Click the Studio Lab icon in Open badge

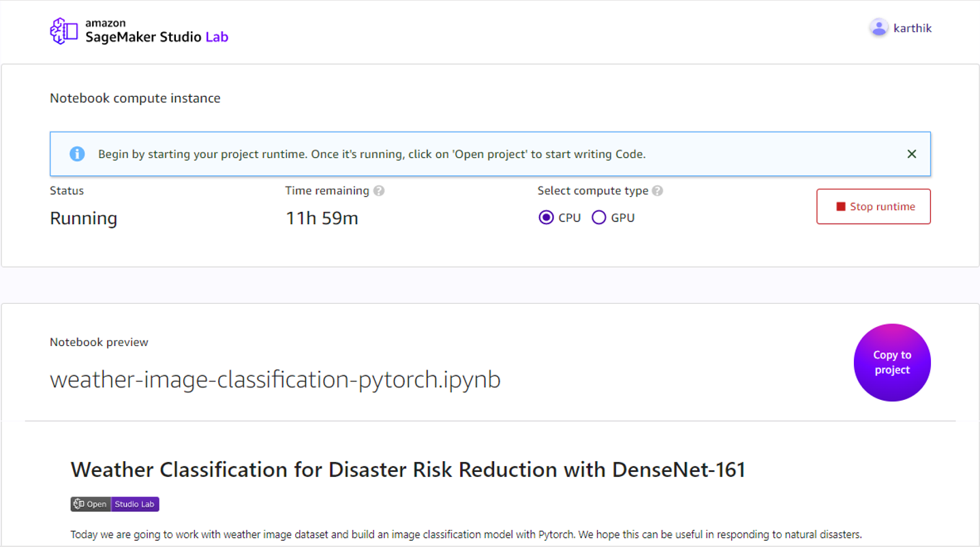[x=79, y=504]
